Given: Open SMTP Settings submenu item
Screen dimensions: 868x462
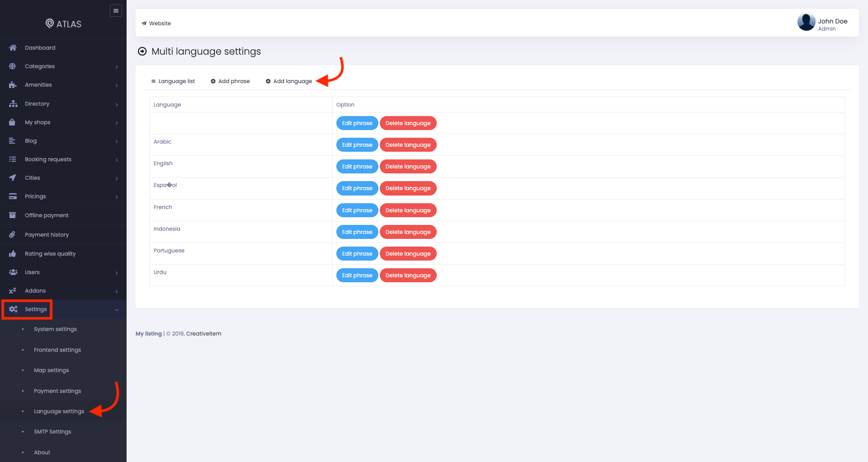Looking at the screenshot, I should tap(52, 432).
